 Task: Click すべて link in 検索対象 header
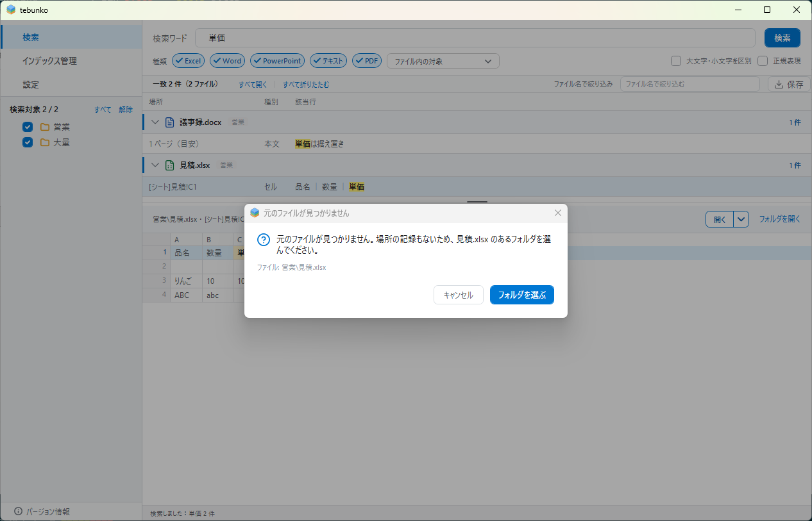click(x=103, y=110)
